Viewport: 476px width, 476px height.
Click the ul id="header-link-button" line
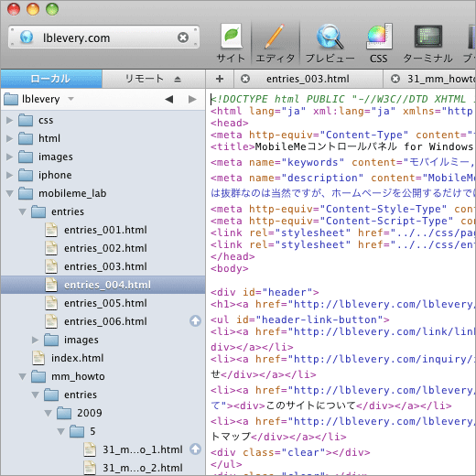(300, 319)
